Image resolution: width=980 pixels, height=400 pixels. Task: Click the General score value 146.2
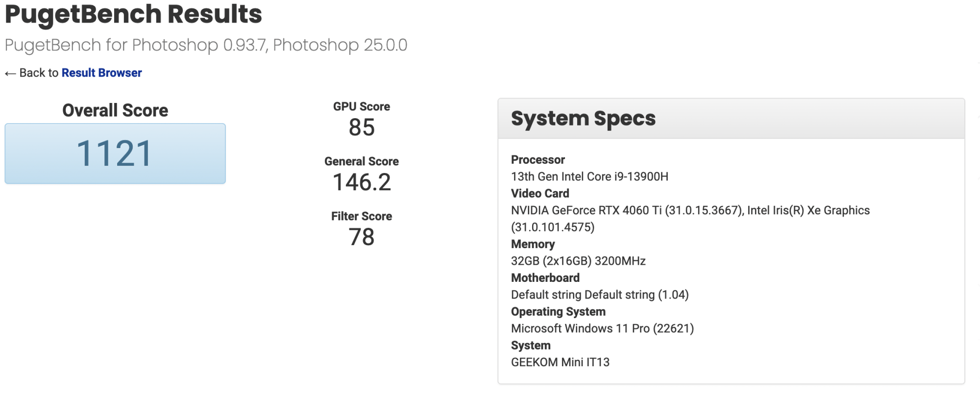click(x=362, y=182)
